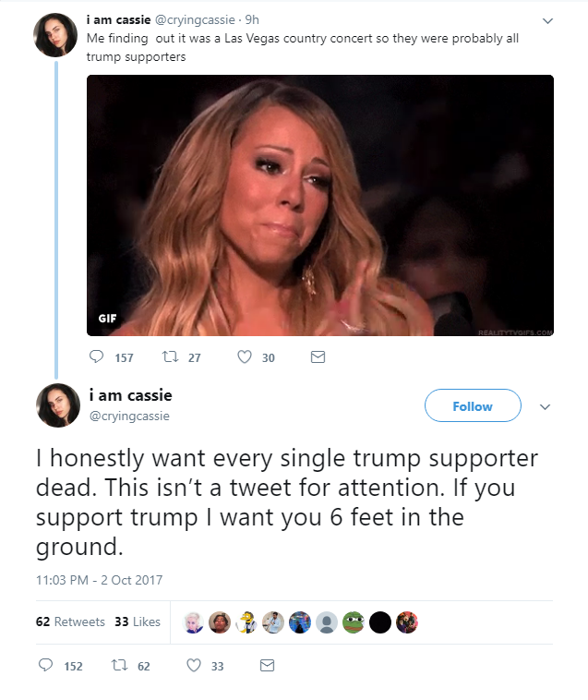The width and height of the screenshot is (588, 700).
Task: Open the 62 Retweets list
Action: [70, 622]
